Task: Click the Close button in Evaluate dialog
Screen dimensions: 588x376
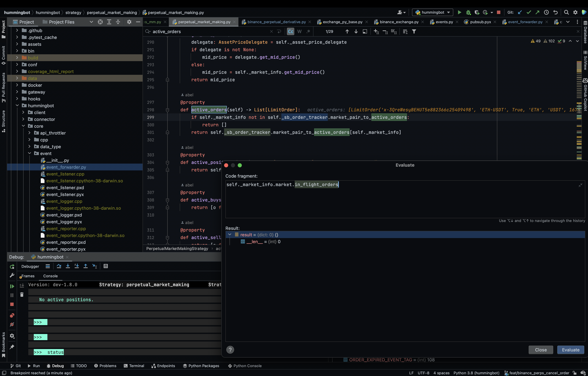Action: click(x=541, y=350)
